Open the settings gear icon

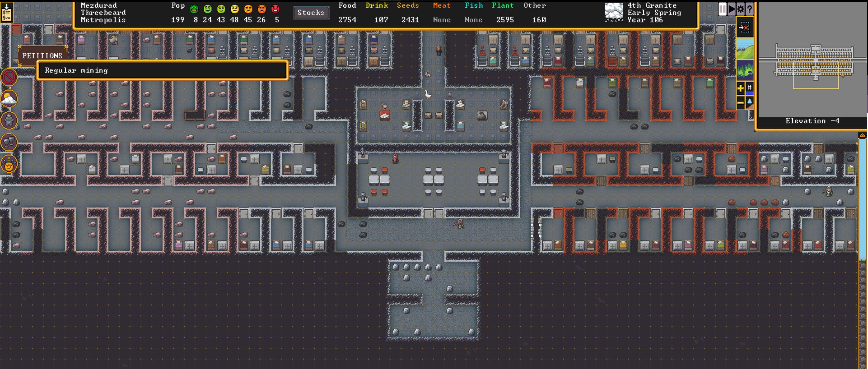pyautogui.click(x=741, y=9)
